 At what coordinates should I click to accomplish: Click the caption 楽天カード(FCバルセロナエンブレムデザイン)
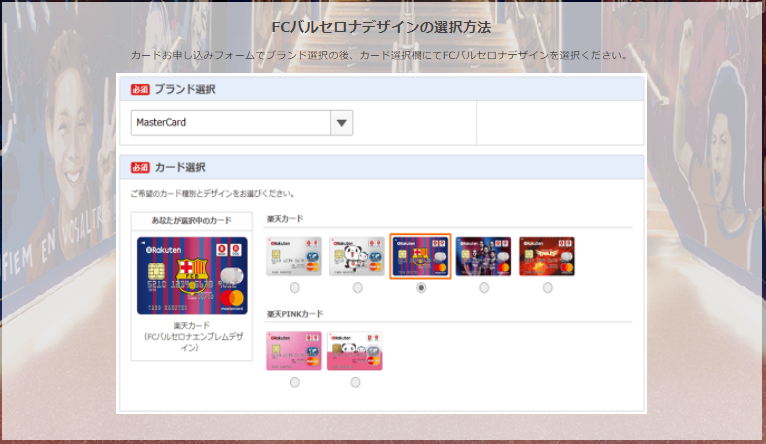(x=192, y=337)
